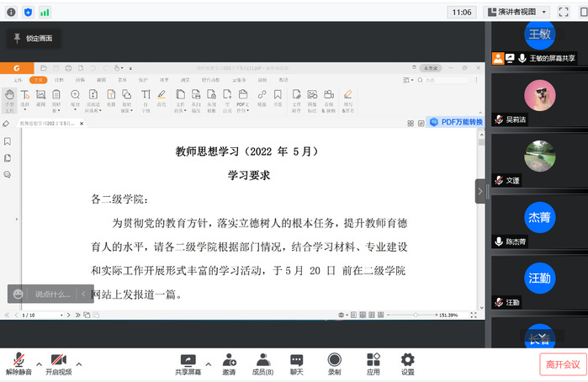Open the 成员(8) members list
Screen dimensions: 588x382
[262, 360]
